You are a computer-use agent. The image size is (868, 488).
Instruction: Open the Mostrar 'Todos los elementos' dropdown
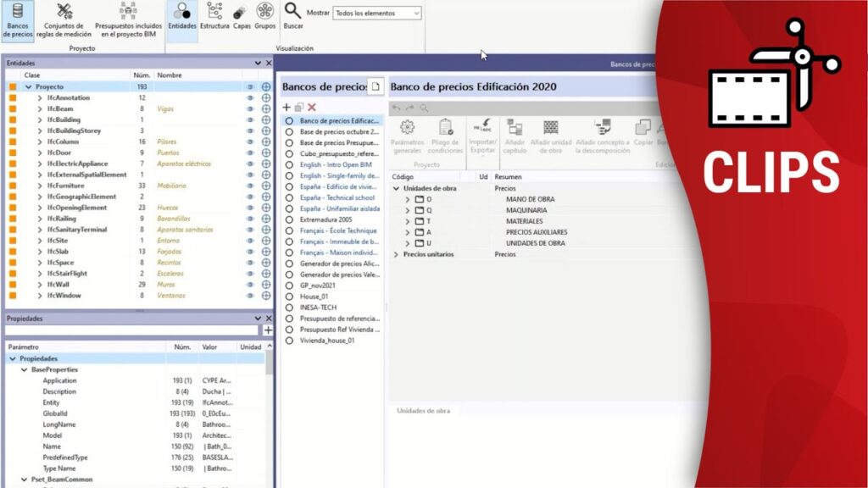(377, 14)
